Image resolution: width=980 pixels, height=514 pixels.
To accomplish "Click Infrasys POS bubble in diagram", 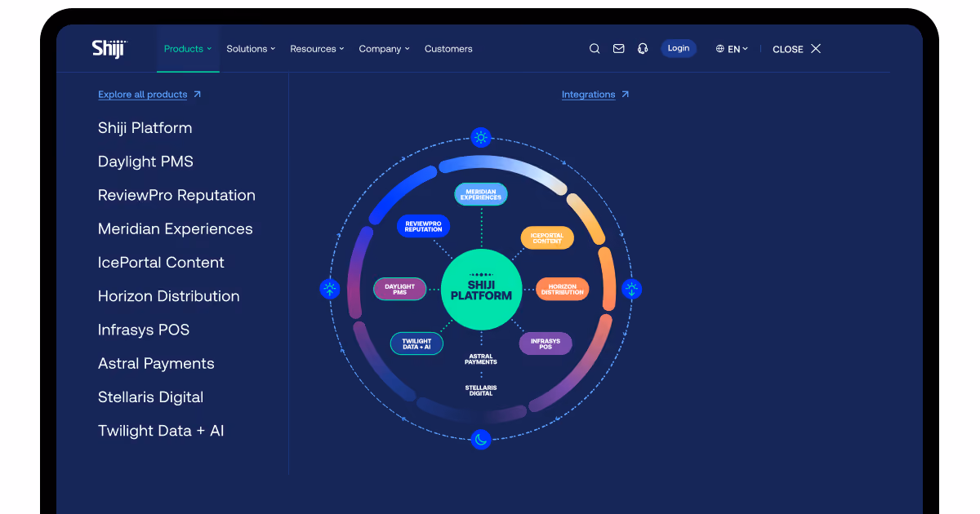I will click(546, 343).
